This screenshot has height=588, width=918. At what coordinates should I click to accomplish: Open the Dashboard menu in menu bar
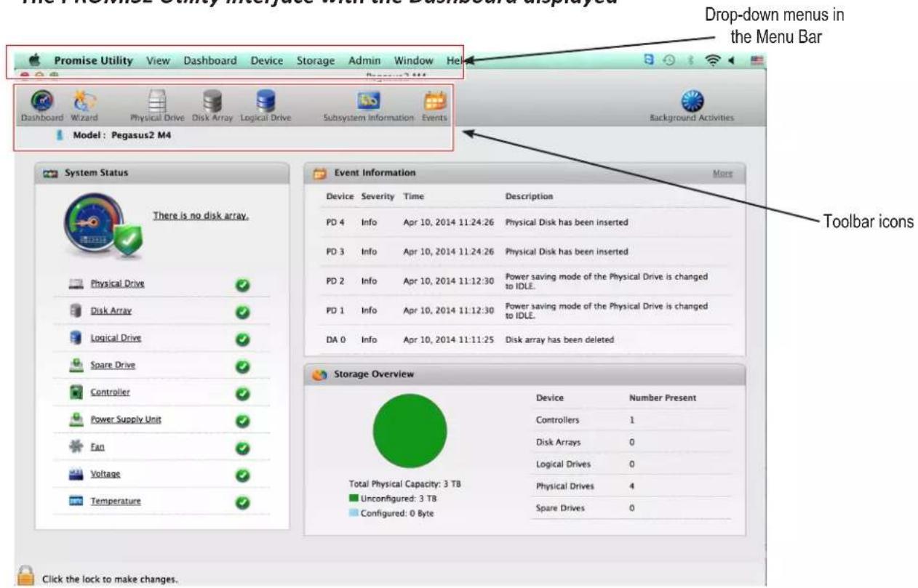tap(210, 61)
